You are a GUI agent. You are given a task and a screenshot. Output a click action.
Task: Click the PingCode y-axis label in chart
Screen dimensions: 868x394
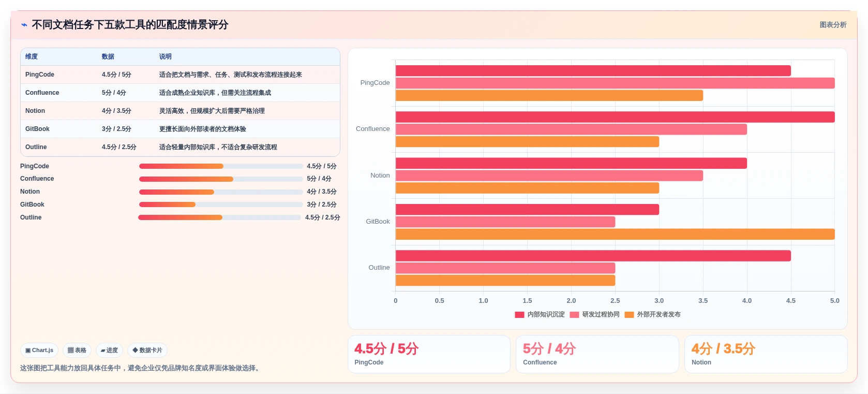coord(375,83)
